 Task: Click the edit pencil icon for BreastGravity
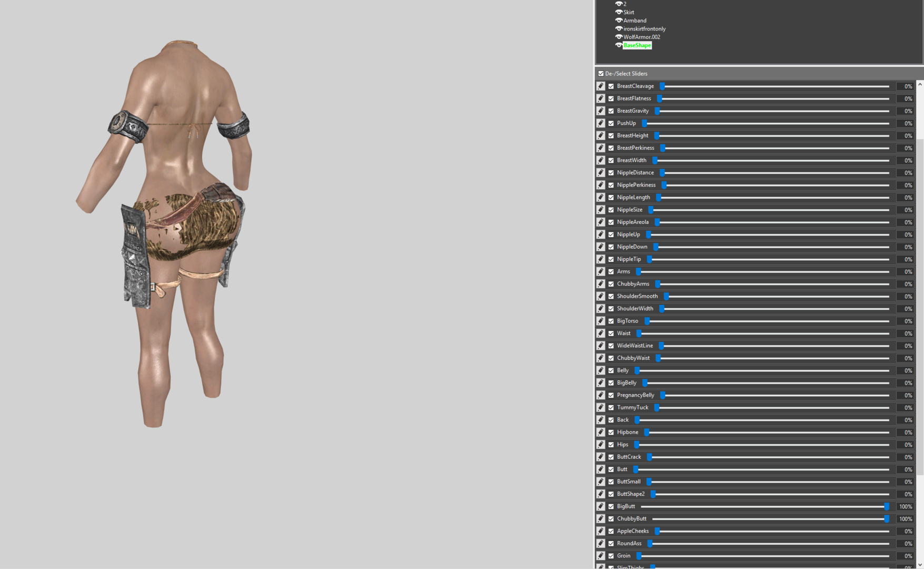coord(601,111)
